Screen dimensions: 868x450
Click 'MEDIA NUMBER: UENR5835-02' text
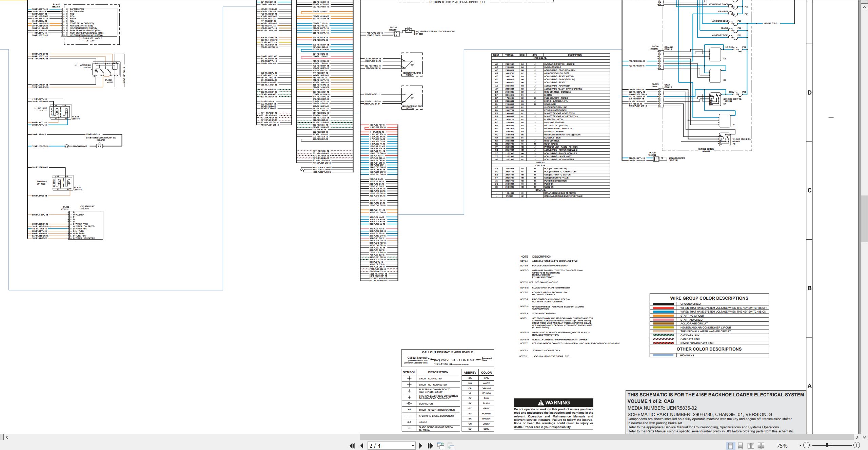(x=662, y=408)
